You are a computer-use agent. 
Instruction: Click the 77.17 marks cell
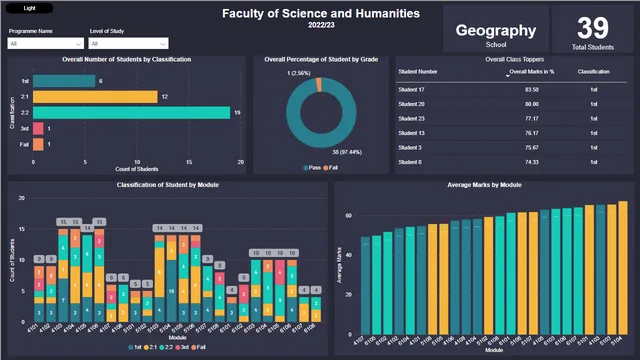(531, 118)
